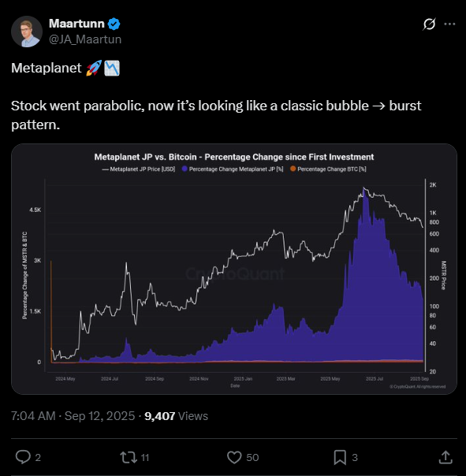Toggle the Metaplanet JP Price legend entry

pyautogui.click(x=139, y=169)
